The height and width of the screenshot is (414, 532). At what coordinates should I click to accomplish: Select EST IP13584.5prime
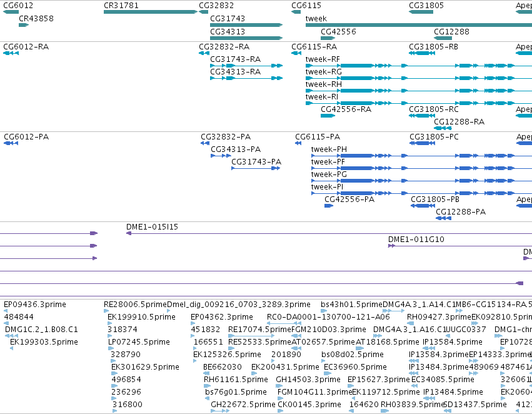click(452, 342)
